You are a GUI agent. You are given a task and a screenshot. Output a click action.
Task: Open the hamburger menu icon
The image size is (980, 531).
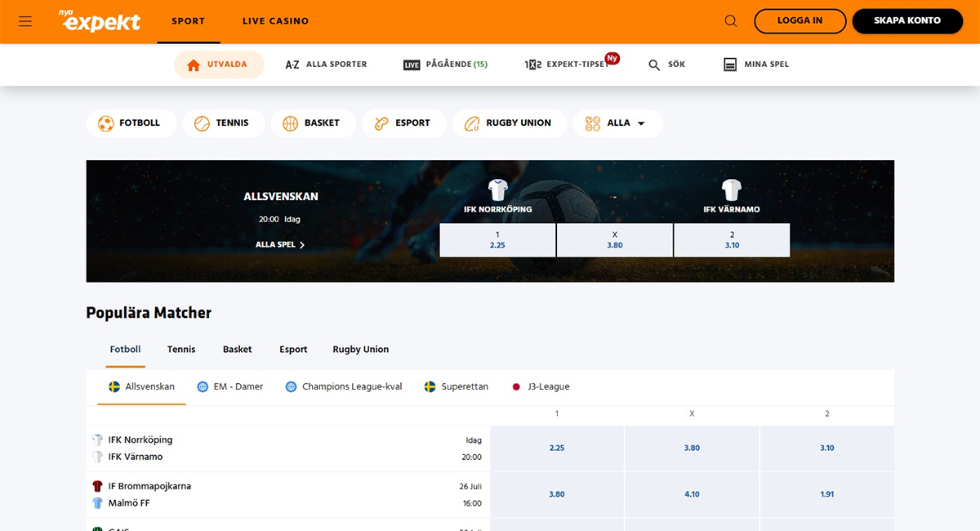coord(25,21)
